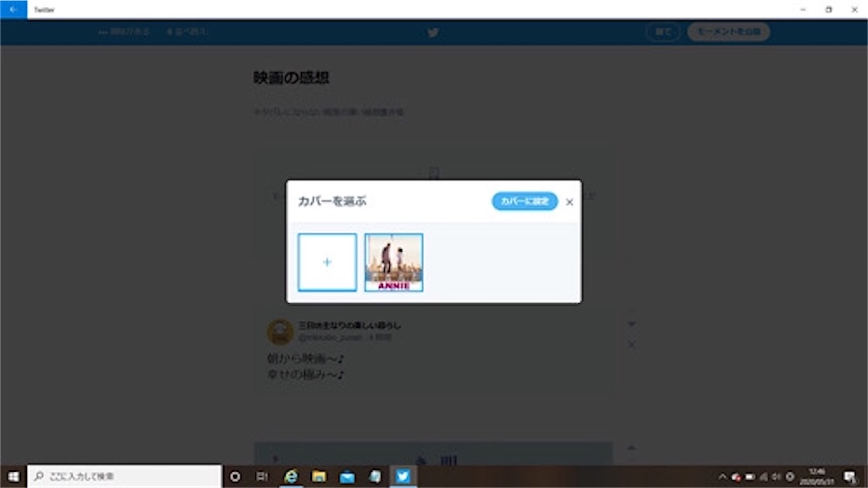Image resolution: width=868 pixels, height=488 pixels.
Task: Minimize the Twitter window
Action: tap(803, 9)
